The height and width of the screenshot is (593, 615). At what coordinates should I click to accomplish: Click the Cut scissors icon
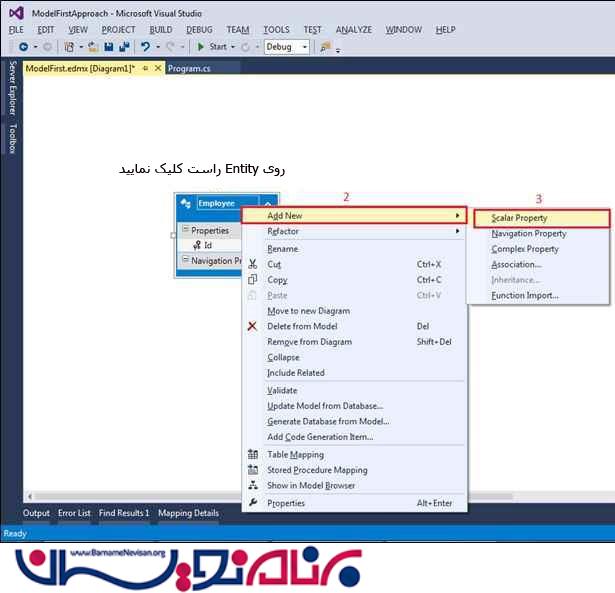point(253,264)
